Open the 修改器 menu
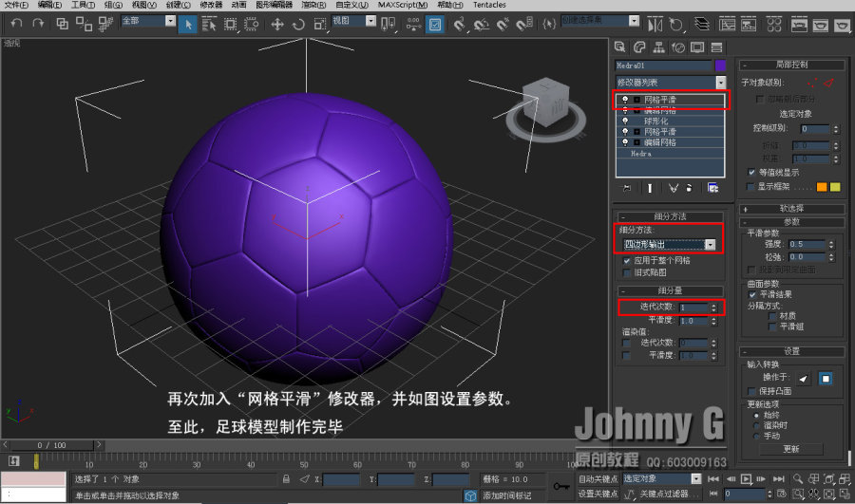The width and height of the screenshot is (855, 504). tap(211, 5)
